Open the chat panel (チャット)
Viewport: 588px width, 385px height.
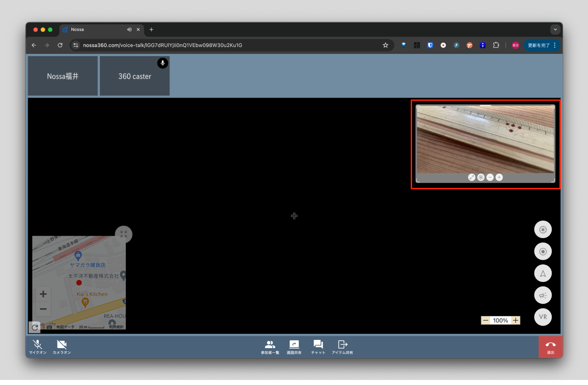[318, 347]
